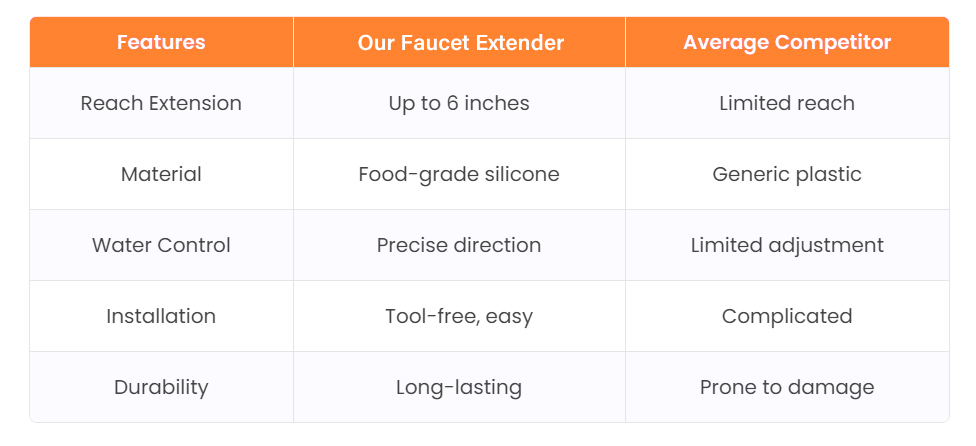This screenshot has width=976, height=446.
Task: Select the Material row label
Action: 161,174
